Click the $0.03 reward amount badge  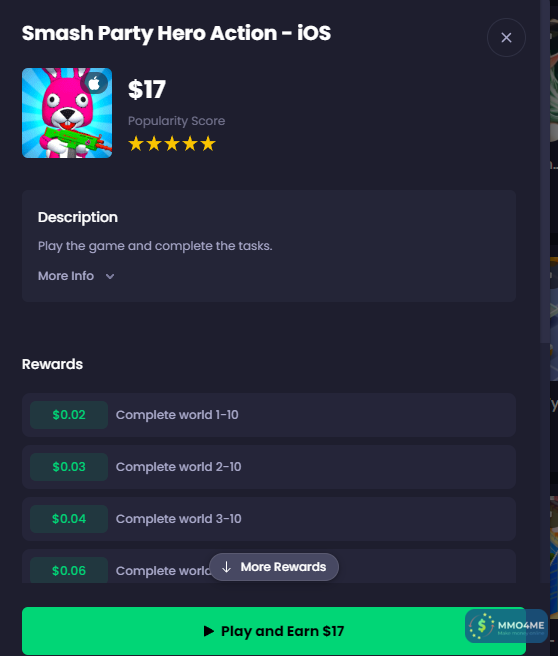(x=69, y=467)
